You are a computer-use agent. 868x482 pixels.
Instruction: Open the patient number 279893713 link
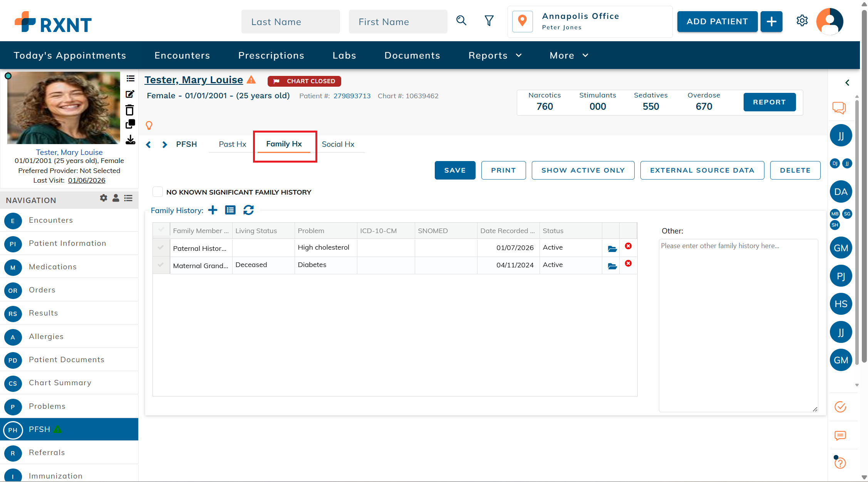[352, 96]
